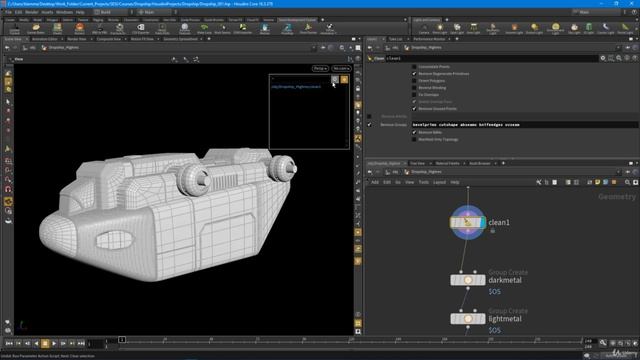Click the play forward button on timeline

[x=54, y=344]
